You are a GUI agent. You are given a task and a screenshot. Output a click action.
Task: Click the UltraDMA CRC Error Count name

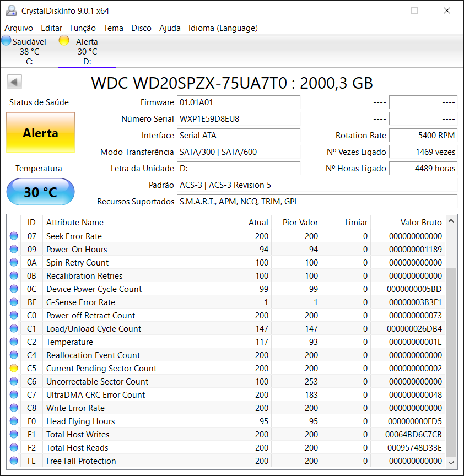96,394
